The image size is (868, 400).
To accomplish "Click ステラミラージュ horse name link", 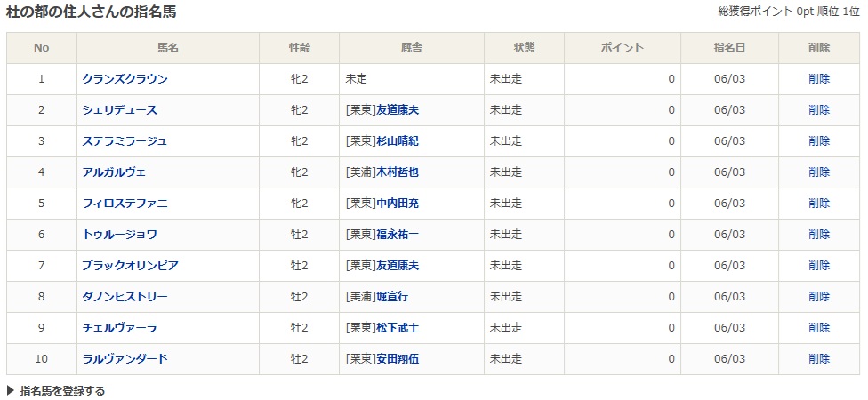I will point(125,141).
